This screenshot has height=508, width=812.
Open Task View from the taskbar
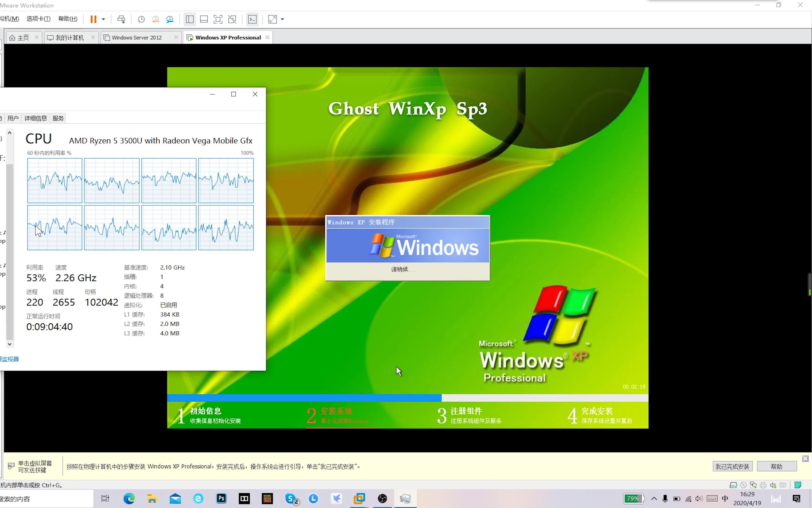coord(105,499)
